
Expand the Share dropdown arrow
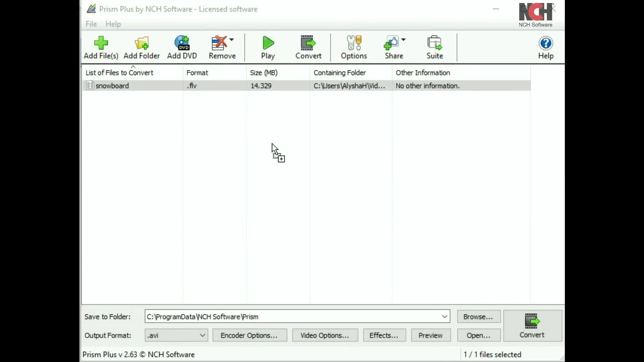(404, 40)
